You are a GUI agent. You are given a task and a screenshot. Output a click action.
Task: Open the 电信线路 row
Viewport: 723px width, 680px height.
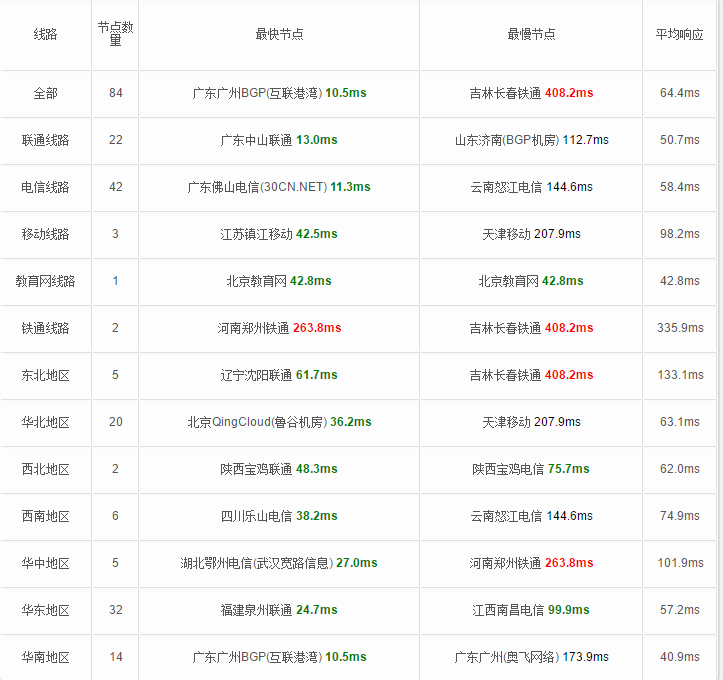[x=45, y=187]
